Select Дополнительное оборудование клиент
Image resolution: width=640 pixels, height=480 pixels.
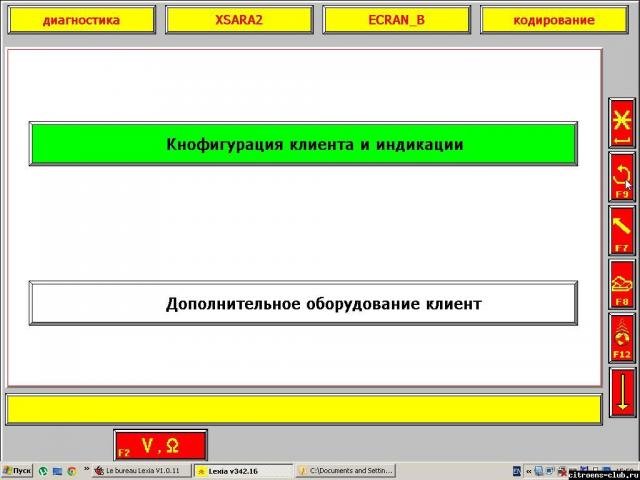(303, 303)
